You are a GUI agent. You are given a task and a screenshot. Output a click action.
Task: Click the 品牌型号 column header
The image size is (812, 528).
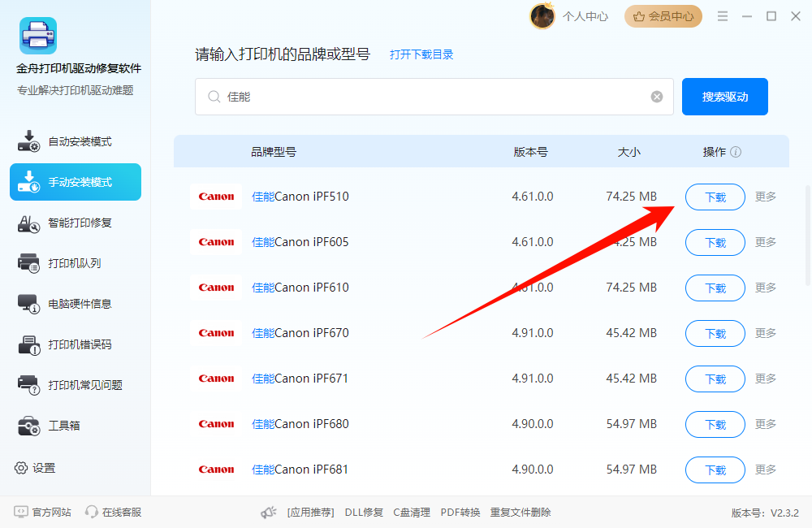(x=274, y=152)
